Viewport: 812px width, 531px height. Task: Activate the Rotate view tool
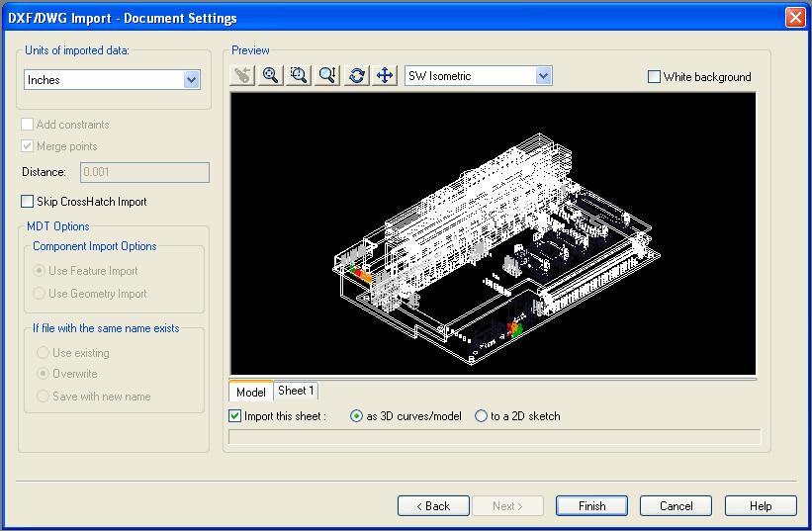356,75
